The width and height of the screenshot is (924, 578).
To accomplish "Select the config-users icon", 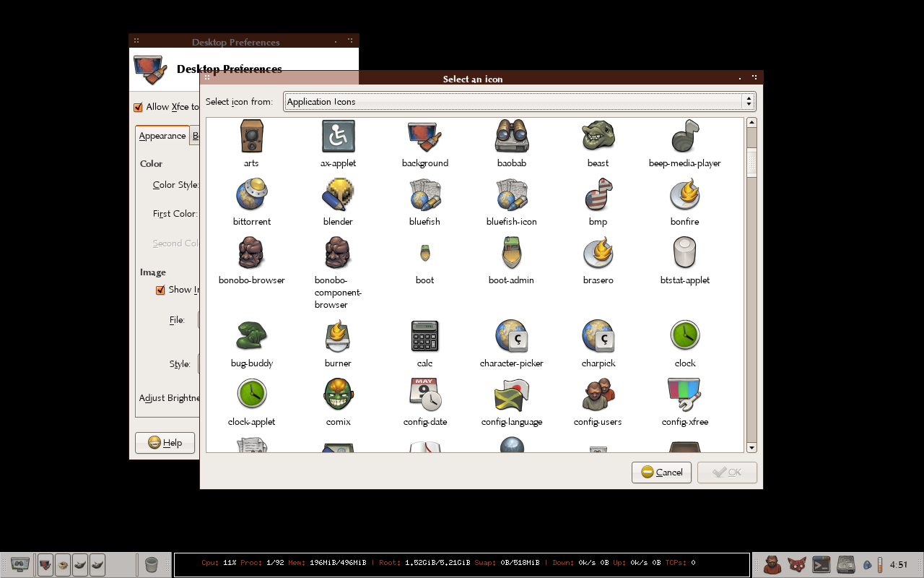I will (598, 394).
